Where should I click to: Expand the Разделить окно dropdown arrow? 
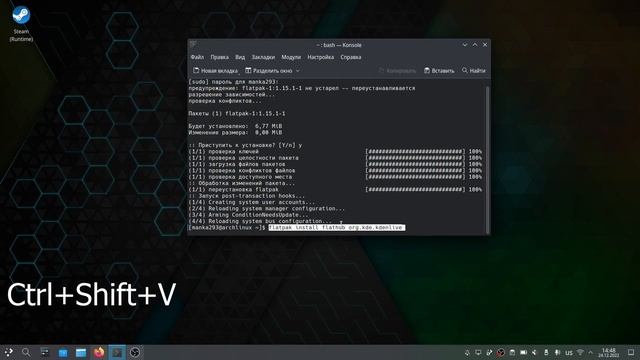298,71
